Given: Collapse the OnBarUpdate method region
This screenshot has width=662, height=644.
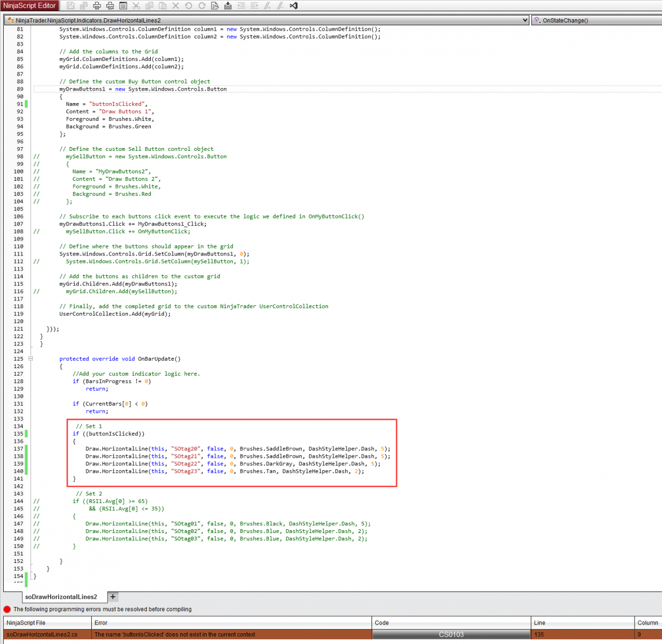Looking at the screenshot, I should click(31, 358).
